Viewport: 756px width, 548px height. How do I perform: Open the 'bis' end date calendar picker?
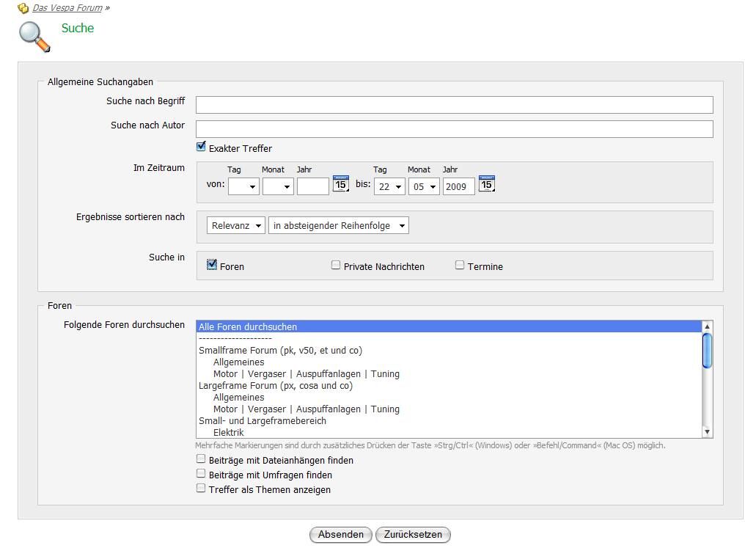(x=486, y=183)
